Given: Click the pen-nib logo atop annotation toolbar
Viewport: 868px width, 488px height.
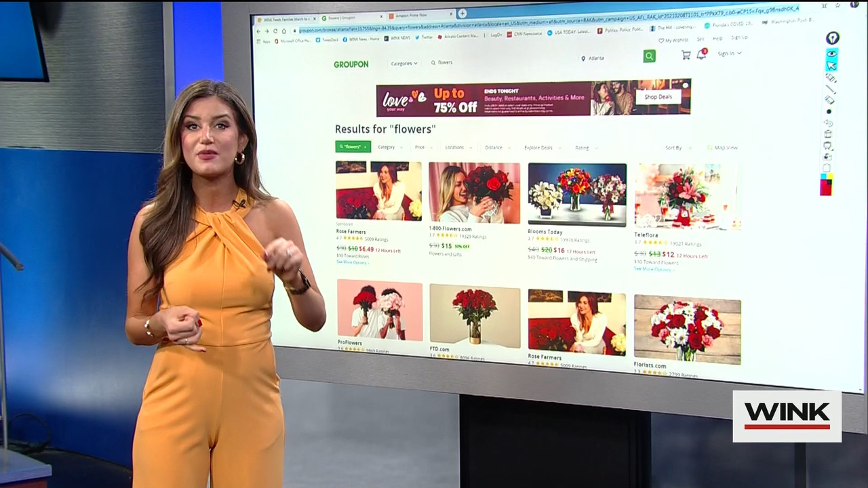Looking at the screenshot, I should coord(832,38).
